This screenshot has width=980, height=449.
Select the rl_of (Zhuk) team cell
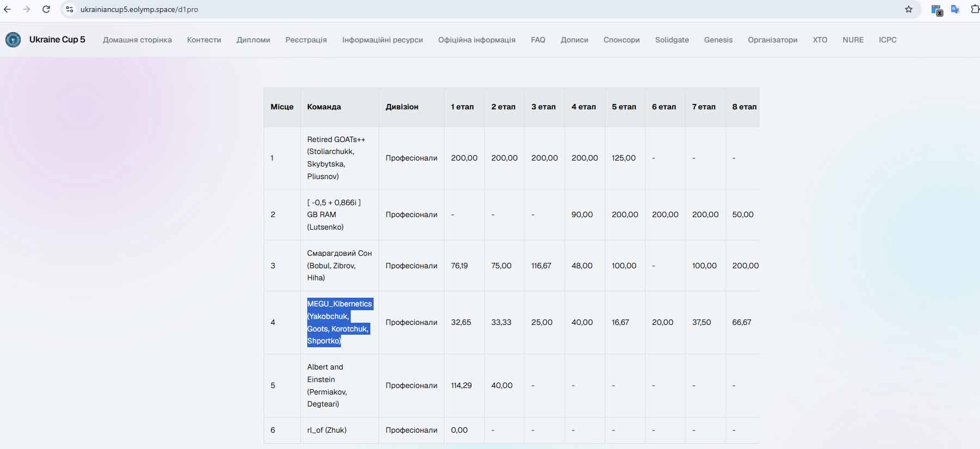[339, 430]
